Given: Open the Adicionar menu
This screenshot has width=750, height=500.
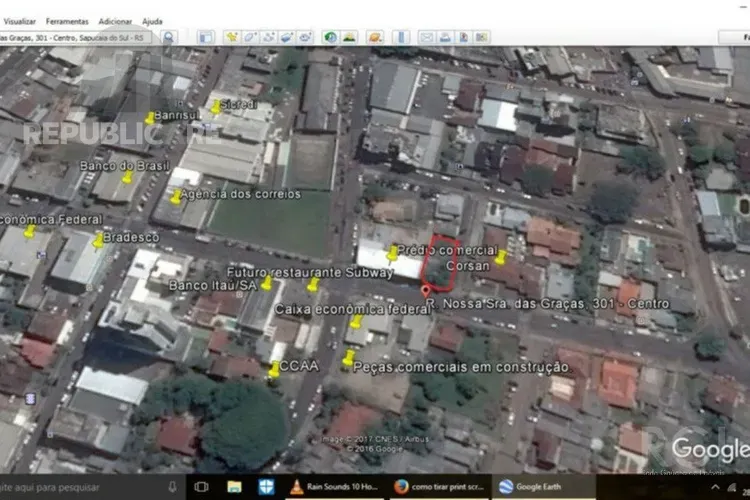Looking at the screenshot, I should 115,21.
